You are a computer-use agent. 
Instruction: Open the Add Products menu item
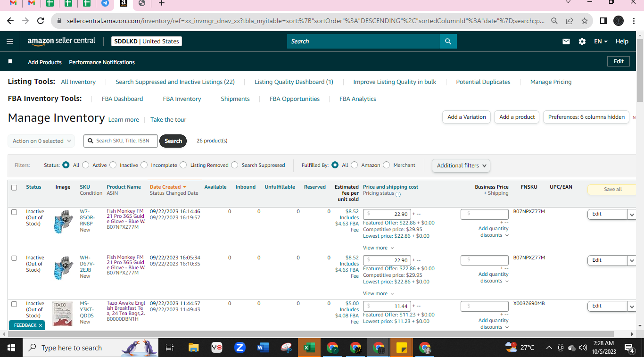pyautogui.click(x=45, y=62)
